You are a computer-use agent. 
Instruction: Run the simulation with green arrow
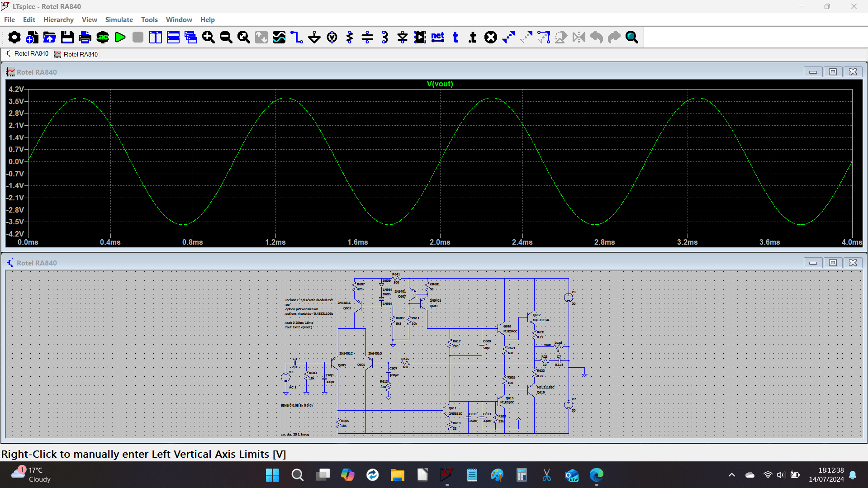pyautogui.click(x=120, y=37)
